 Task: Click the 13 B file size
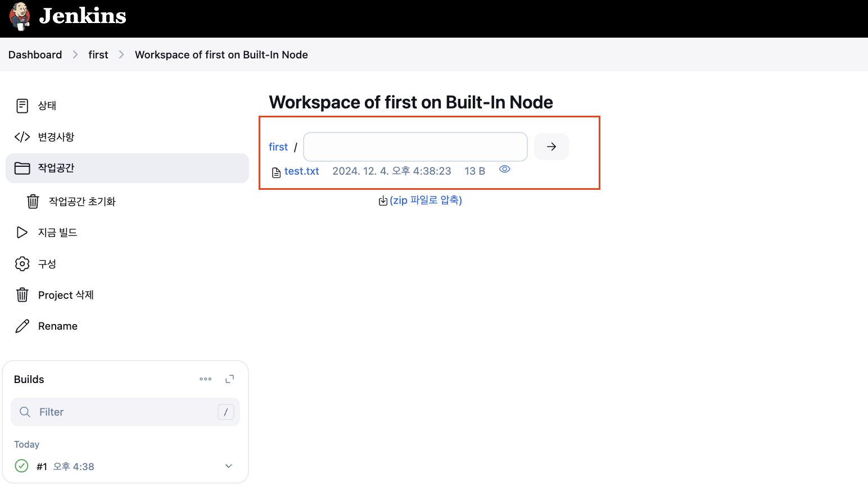475,171
